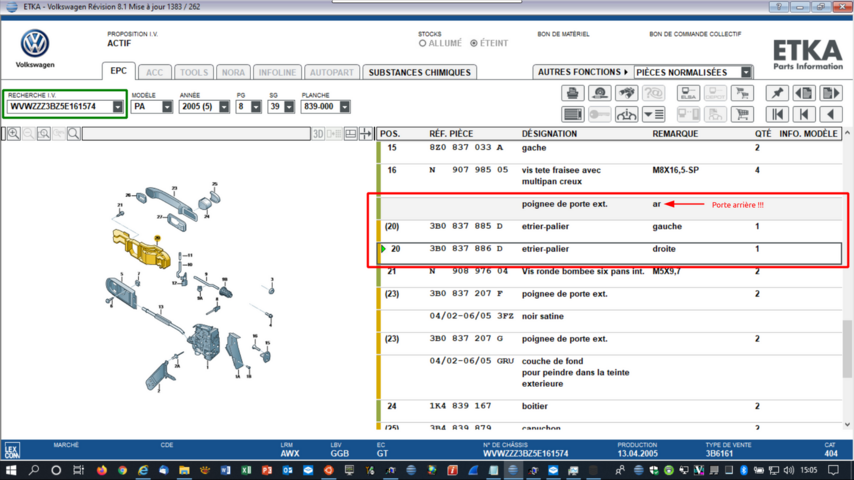Open the Recherche I.V. VIN dropdown

[x=118, y=107]
